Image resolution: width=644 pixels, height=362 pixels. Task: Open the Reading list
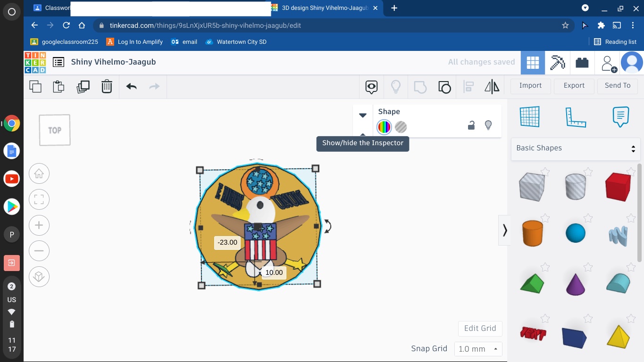[615, 42]
